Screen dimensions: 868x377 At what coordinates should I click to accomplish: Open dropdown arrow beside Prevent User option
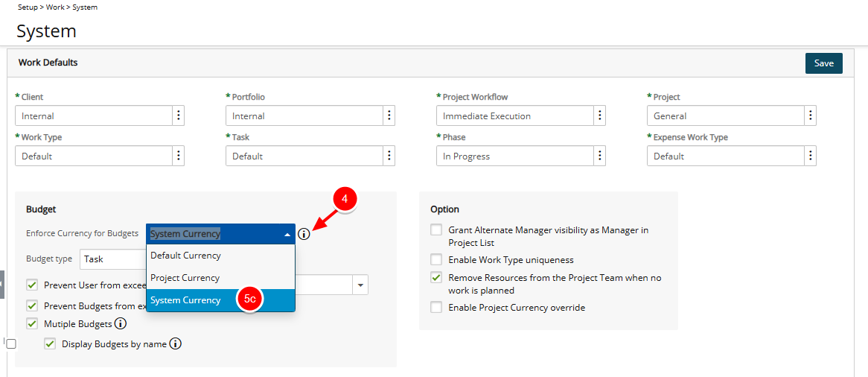pos(360,285)
